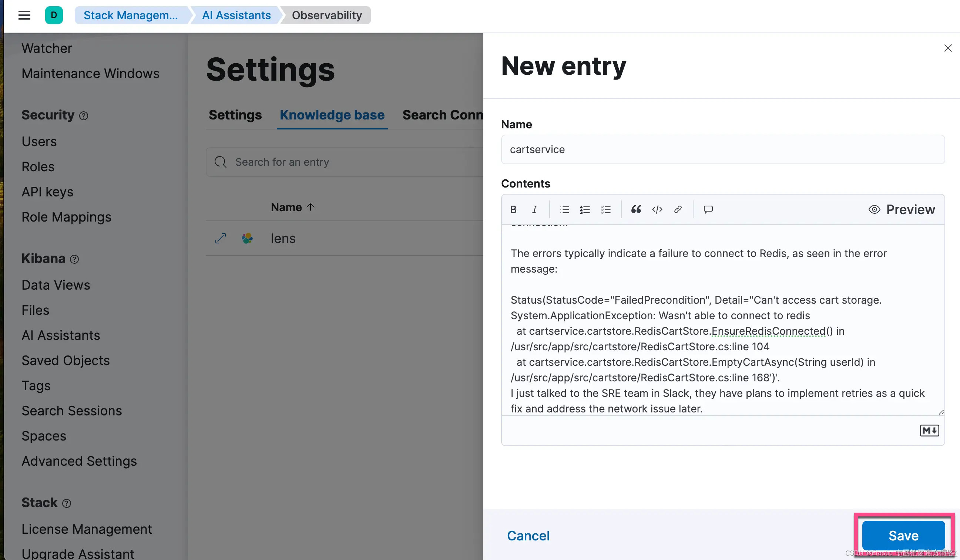Open Roles under Security

[38, 167]
